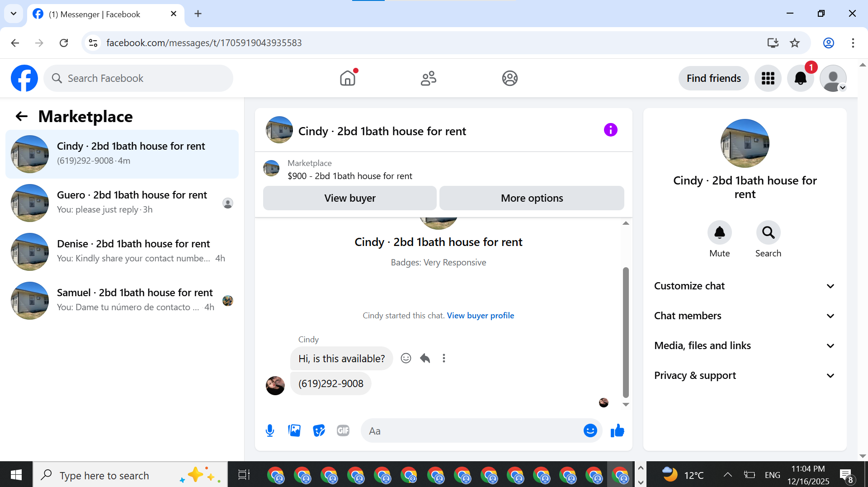Reload the page

(x=64, y=43)
